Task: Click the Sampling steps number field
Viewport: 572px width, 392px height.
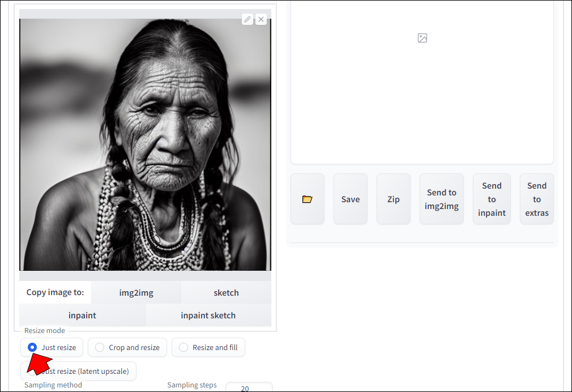Action: (x=249, y=387)
